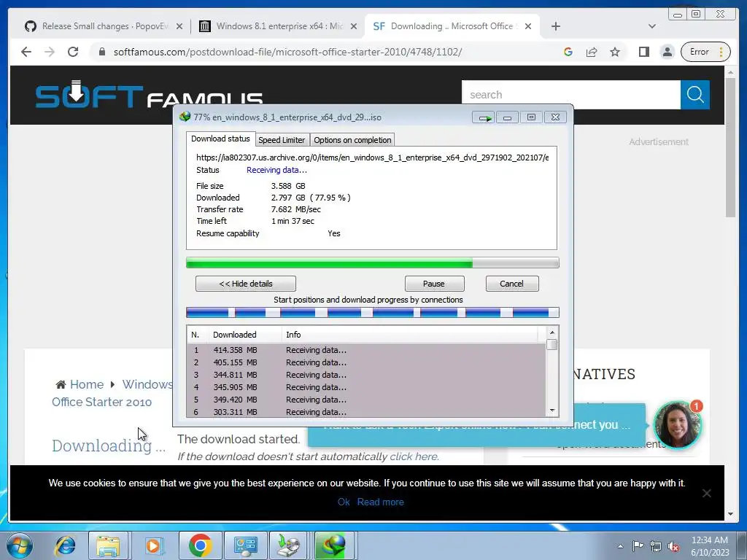Open the Options on completion tab
Viewport: 747px width, 560px height.
click(352, 140)
